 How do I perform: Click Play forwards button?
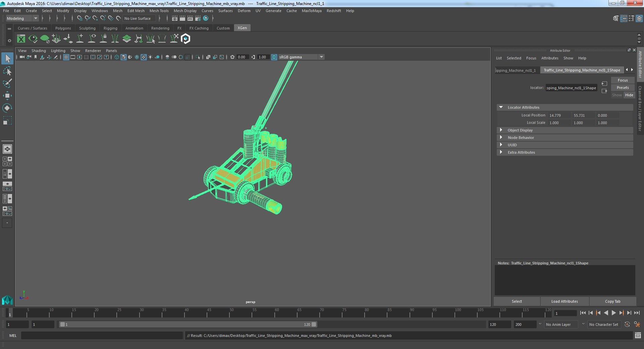tap(613, 313)
